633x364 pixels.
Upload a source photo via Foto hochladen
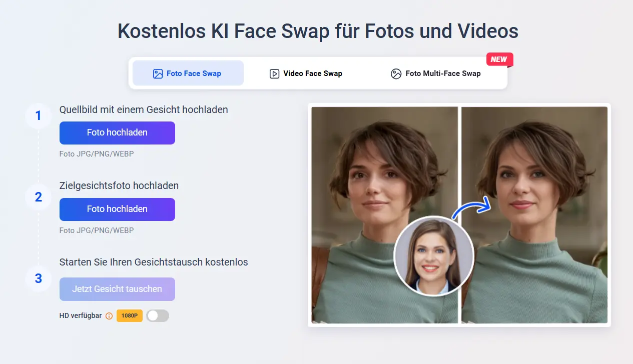117,132
